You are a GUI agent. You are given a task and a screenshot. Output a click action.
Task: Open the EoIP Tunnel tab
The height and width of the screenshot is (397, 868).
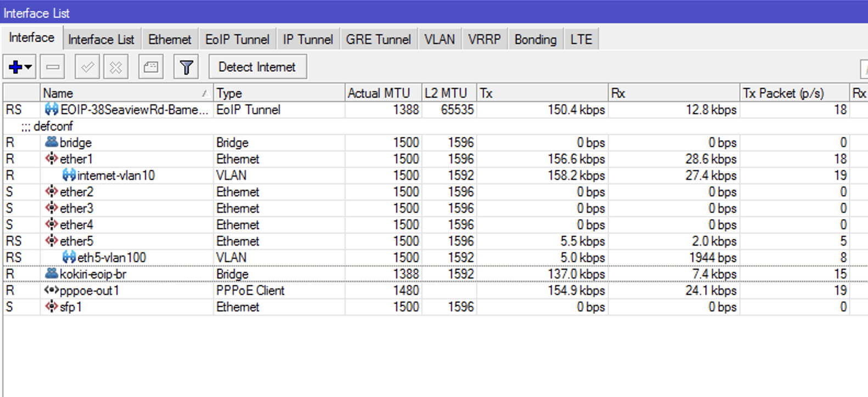[237, 39]
